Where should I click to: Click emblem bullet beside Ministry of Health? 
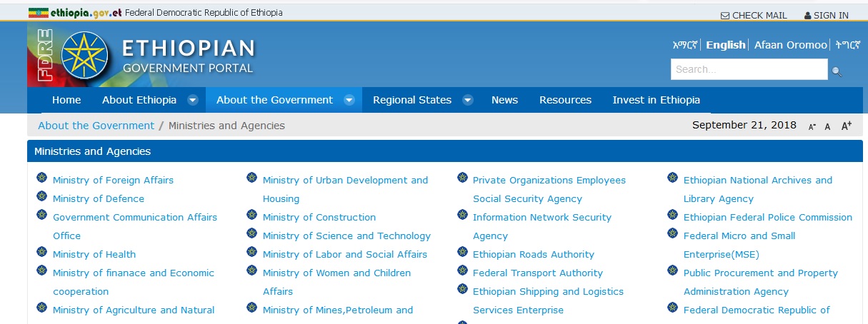click(x=41, y=253)
